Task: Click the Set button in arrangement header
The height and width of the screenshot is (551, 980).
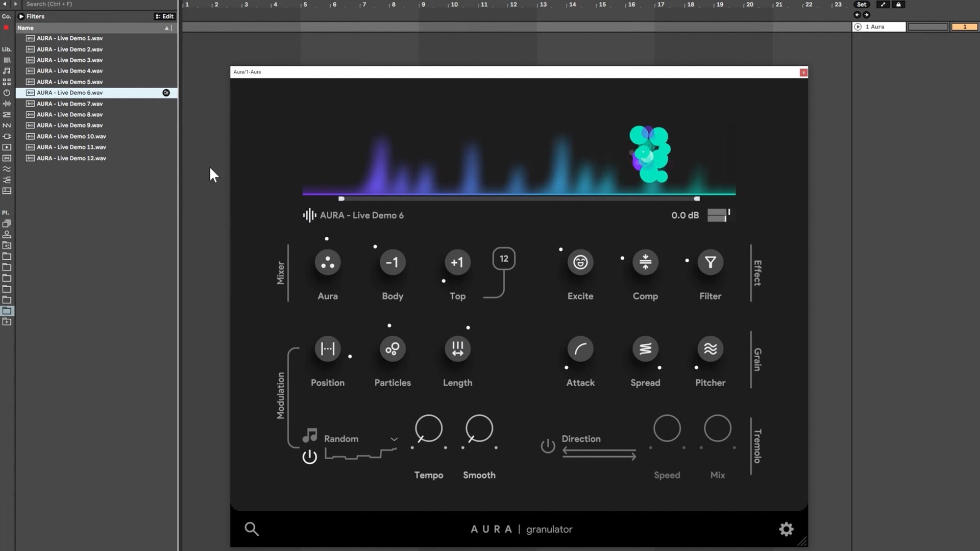Action: click(862, 5)
